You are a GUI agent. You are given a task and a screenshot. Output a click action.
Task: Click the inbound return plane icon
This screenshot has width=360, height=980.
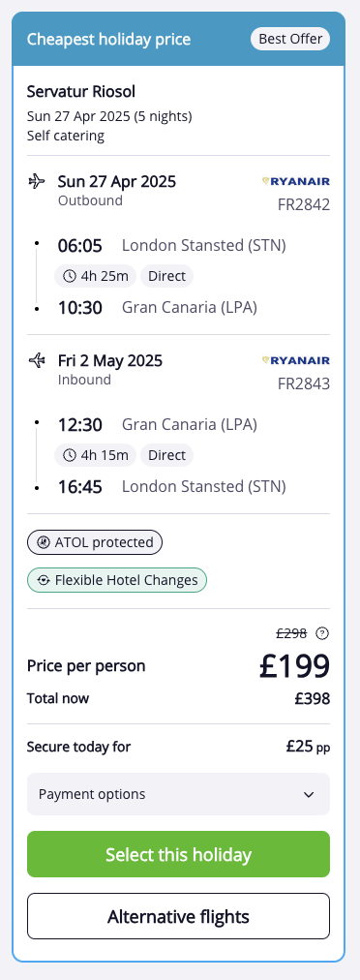pyautogui.click(x=37, y=360)
